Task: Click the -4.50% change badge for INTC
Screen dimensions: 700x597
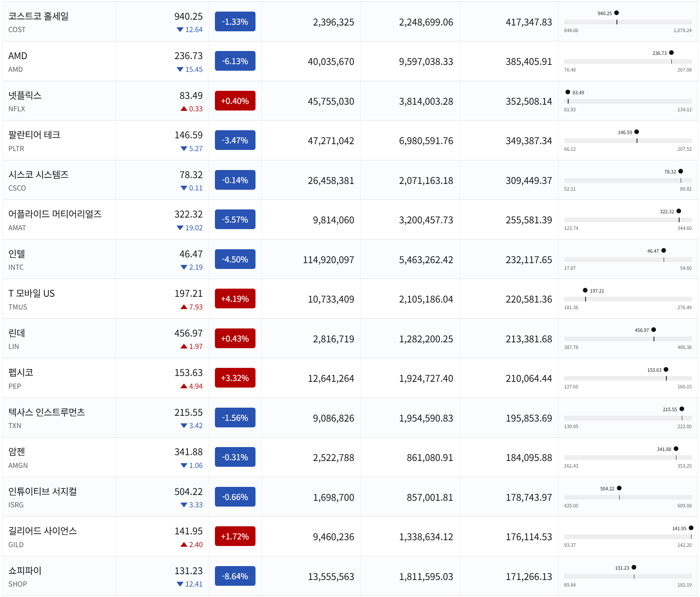Action: 235,259
